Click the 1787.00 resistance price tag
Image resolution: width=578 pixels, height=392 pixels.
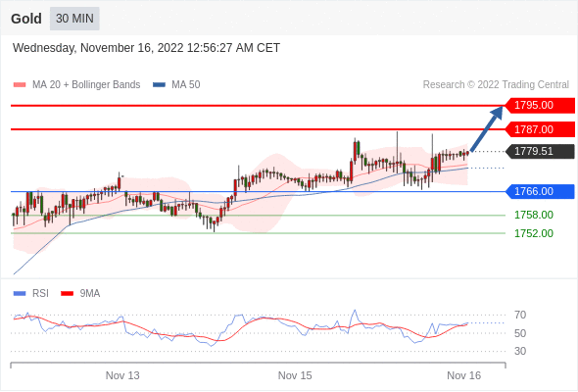[x=540, y=129]
